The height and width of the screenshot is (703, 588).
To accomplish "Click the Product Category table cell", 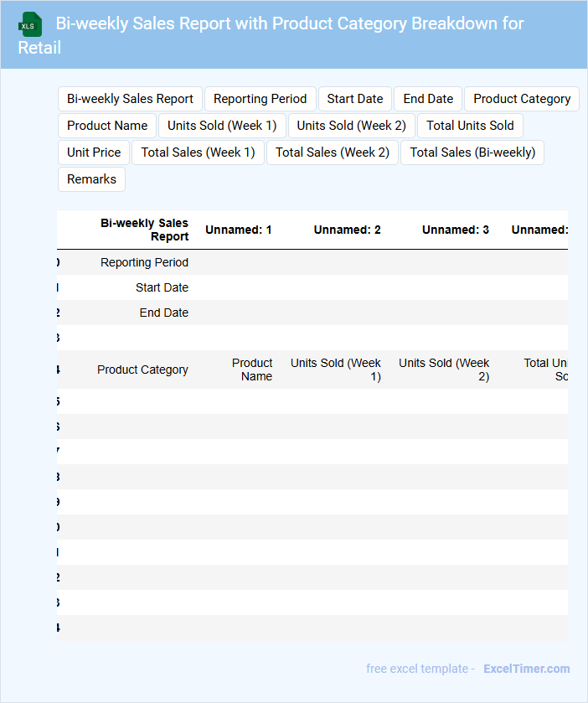I will 142,370.
